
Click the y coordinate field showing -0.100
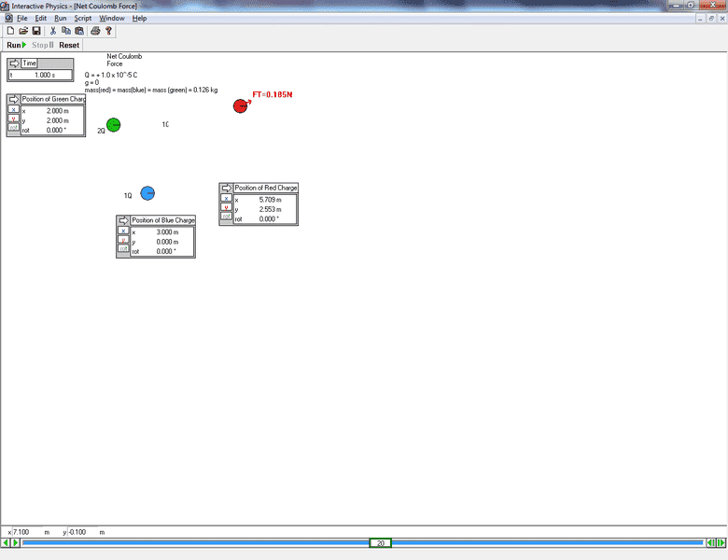click(83, 532)
